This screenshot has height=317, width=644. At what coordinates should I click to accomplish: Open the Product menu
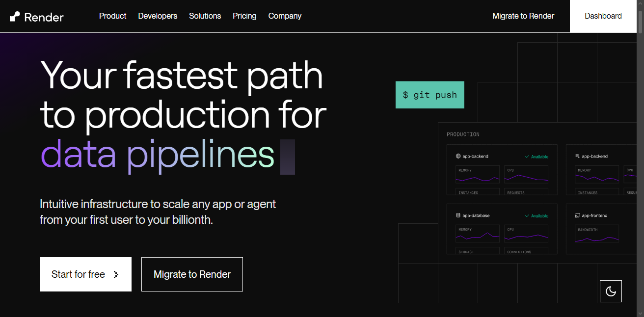click(x=112, y=16)
